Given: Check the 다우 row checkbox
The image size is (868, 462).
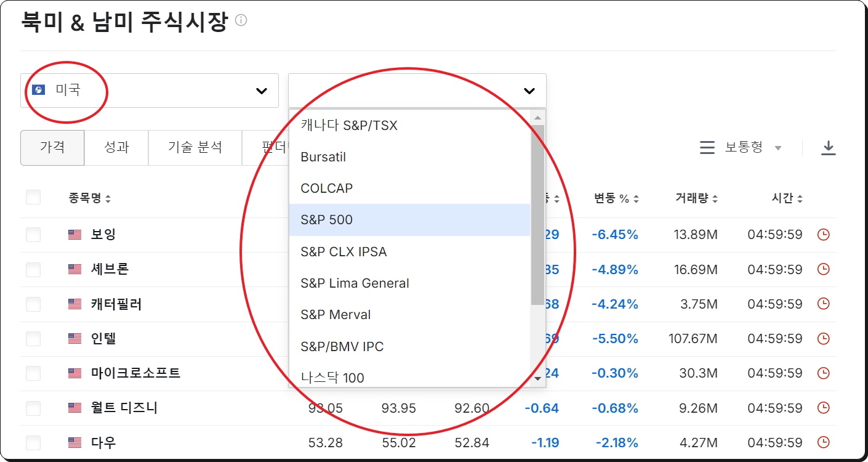Looking at the screenshot, I should [33, 442].
